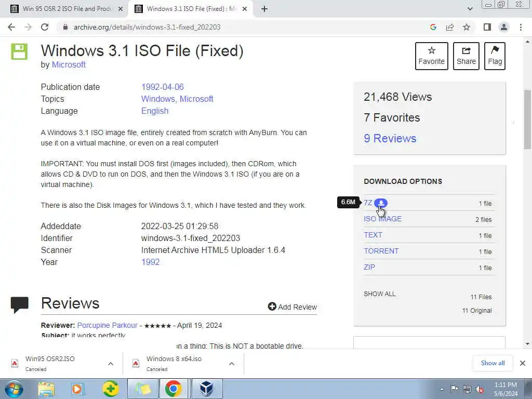532x399 pixels.
Task: Open the Microsoft topic link
Action: click(x=196, y=99)
